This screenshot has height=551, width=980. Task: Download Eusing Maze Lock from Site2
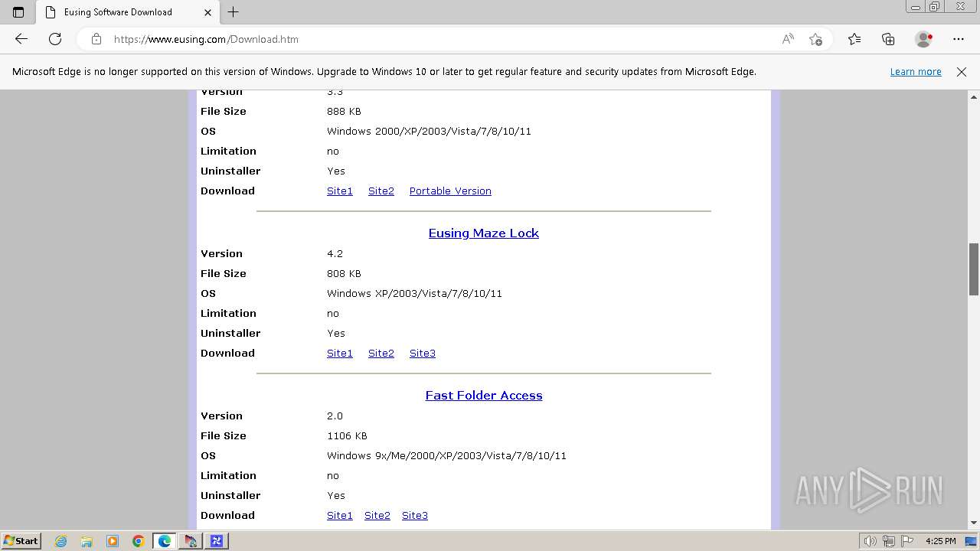point(381,354)
